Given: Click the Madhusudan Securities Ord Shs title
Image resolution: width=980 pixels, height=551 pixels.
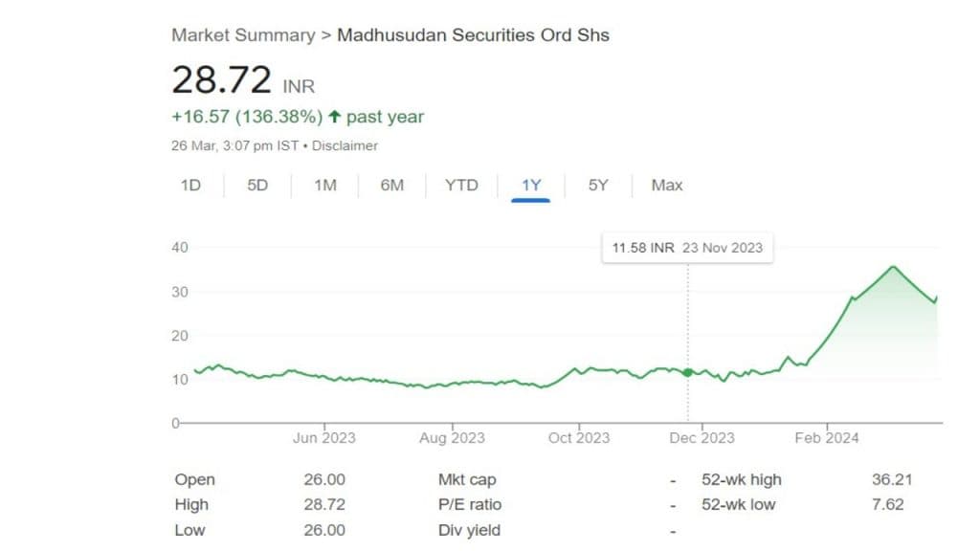Looking at the screenshot, I should coord(473,35).
